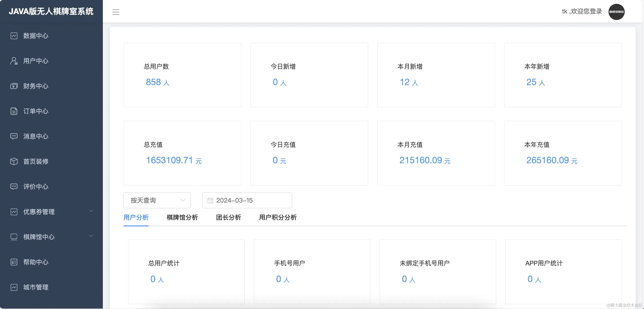Open 城市管理 city management
The width and height of the screenshot is (644, 309).
tap(35, 287)
